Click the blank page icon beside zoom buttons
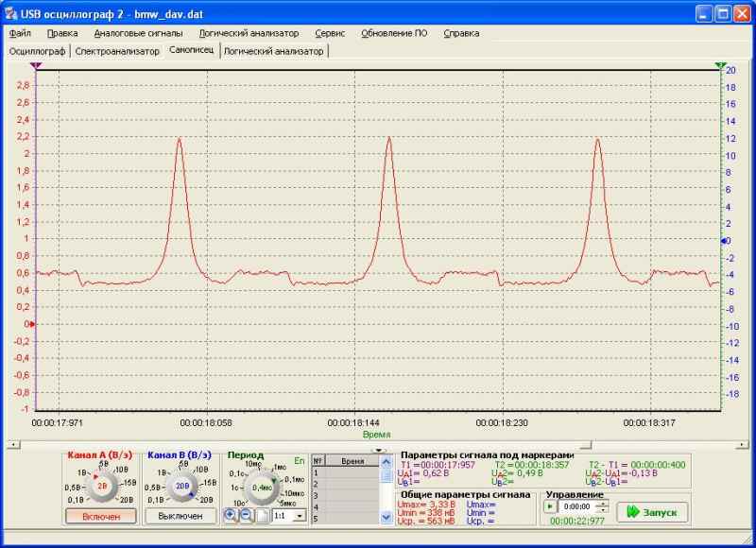Viewport: 756px width, 548px height. (262, 516)
